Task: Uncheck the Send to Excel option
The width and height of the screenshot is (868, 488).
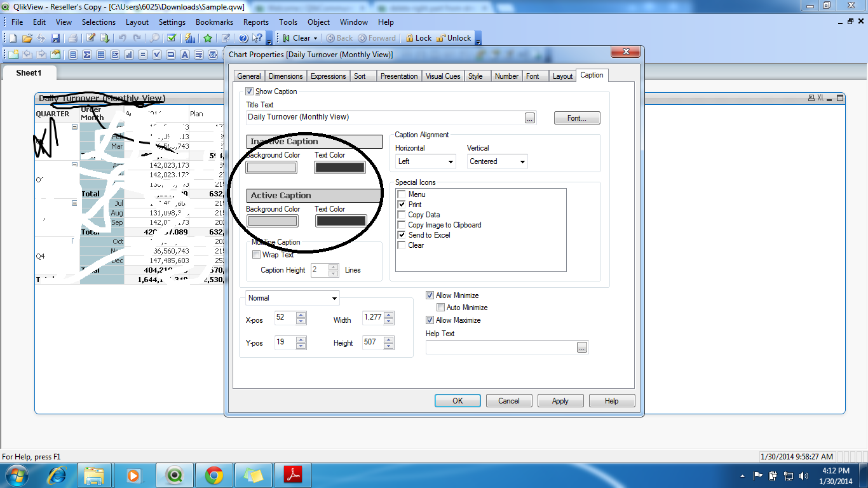Action: click(x=402, y=235)
